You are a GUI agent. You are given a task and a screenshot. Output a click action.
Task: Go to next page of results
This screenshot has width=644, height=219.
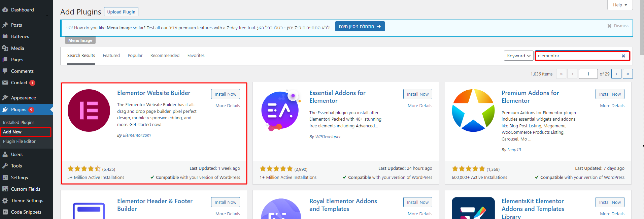[616, 74]
